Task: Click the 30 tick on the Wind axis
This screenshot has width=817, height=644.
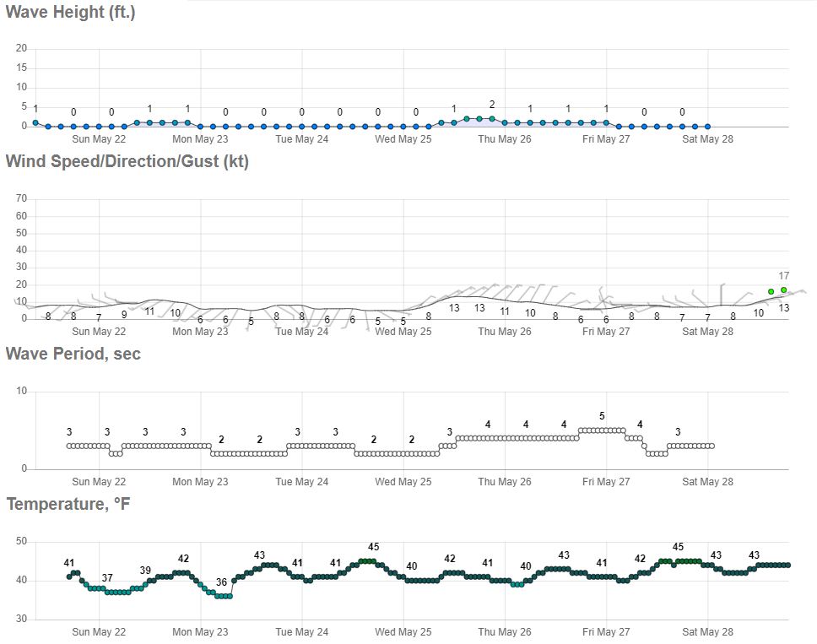Action: click(x=21, y=267)
